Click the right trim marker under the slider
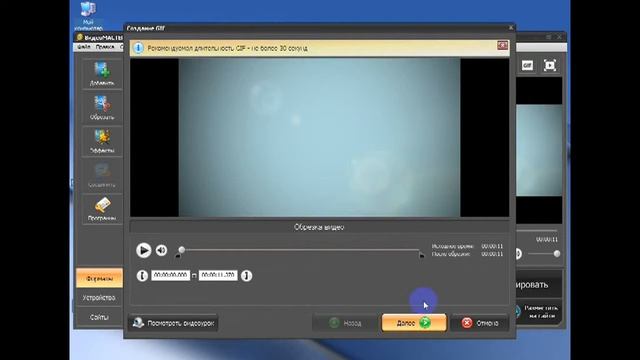The height and width of the screenshot is (360, 640). click(x=421, y=256)
